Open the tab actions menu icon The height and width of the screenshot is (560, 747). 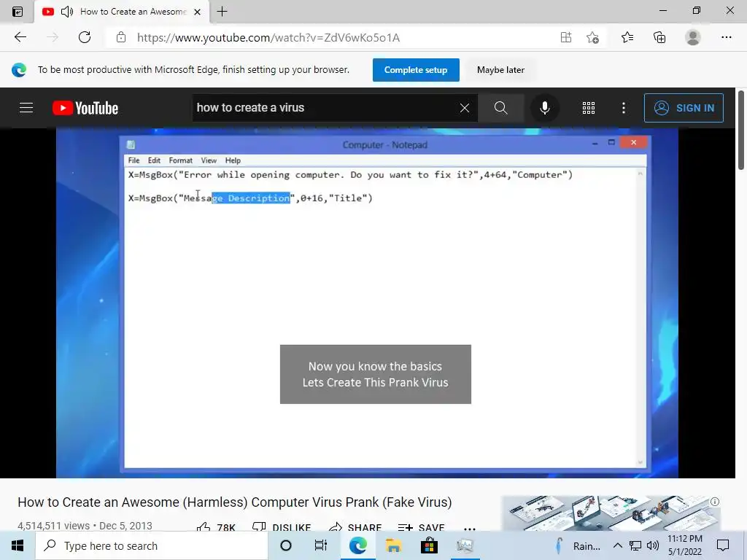[18, 12]
